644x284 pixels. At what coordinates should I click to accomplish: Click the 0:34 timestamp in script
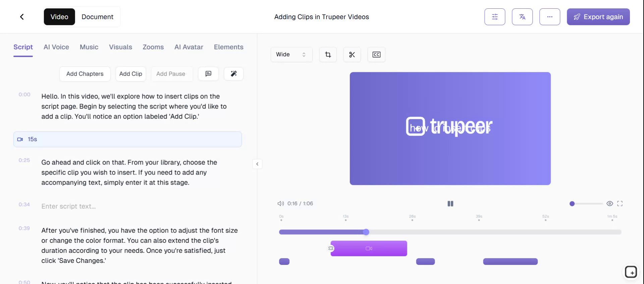(x=24, y=204)
